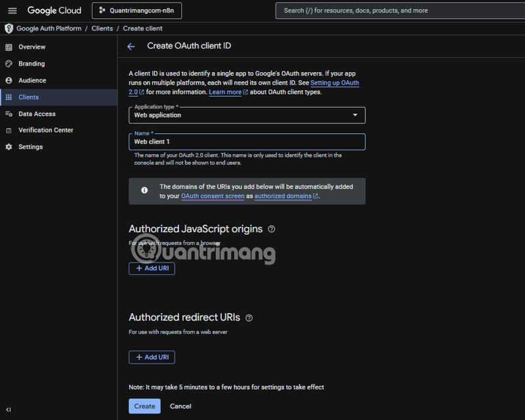Click the help icon beside Authorized redirect URIs
Screen dimensions: 525x420
coord(248,317)
